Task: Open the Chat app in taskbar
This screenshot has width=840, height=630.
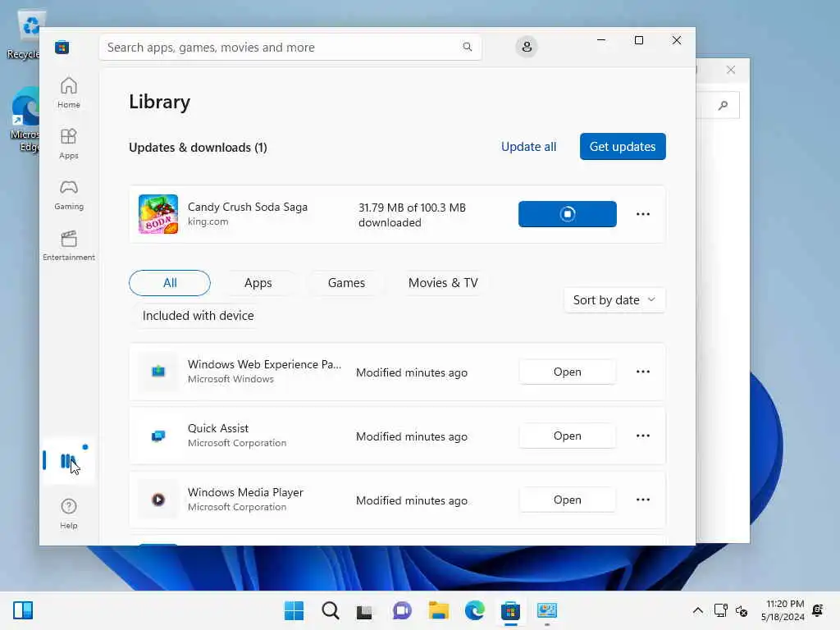Action: pyautogui.click(x=402, y=610)
